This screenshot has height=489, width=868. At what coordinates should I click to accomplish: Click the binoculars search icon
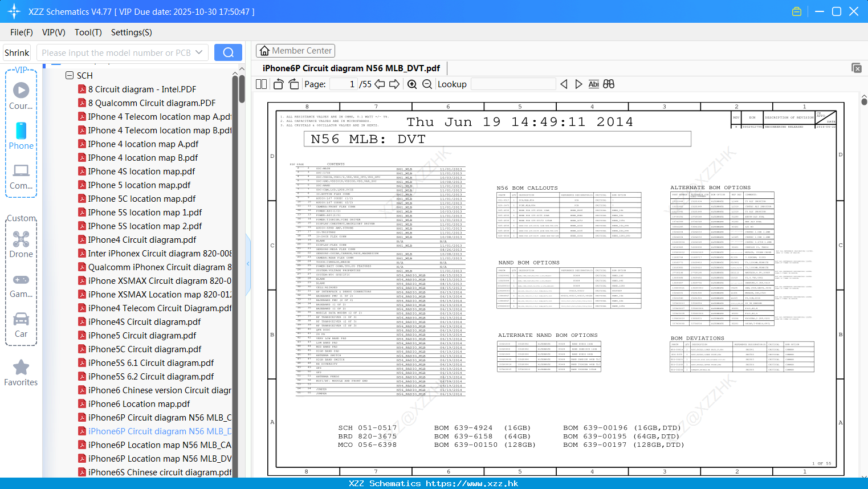coord(609,84)
